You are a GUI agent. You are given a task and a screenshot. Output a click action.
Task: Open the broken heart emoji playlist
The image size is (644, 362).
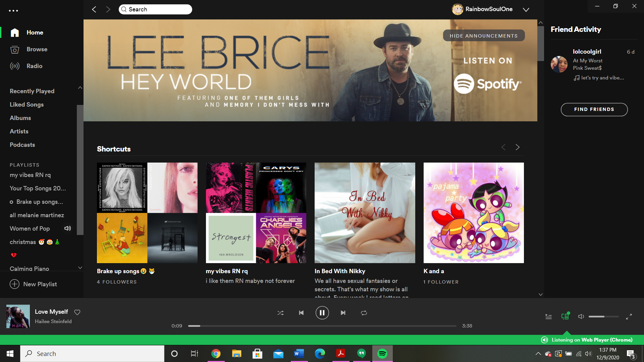pos(13,255)
